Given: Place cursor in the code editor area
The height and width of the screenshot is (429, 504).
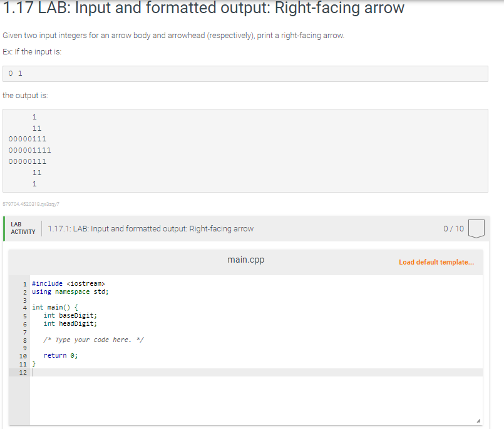Looking at the screenshot, I should coord(250,394).
